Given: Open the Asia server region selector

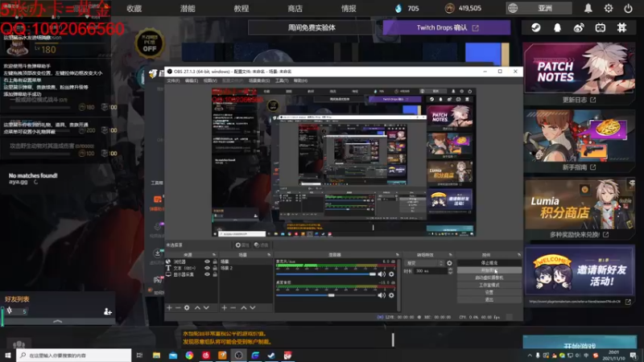Looking at the screenshot, I should (x=539, y=8).
